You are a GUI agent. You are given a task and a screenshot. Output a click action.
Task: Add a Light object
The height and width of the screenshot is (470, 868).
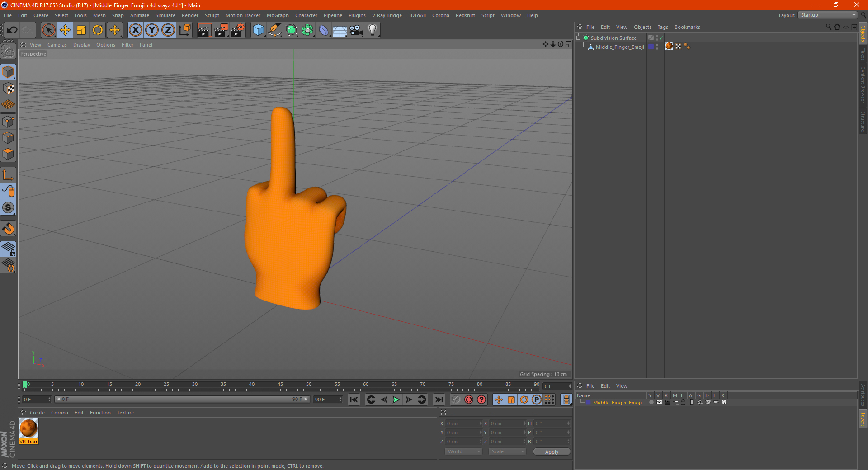373,30
